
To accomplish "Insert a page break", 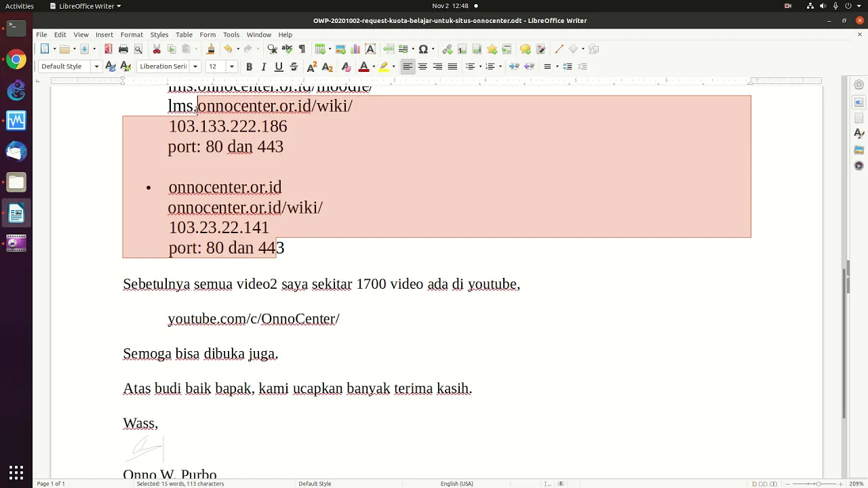I will pyautogui.click(x=389, y=49).
